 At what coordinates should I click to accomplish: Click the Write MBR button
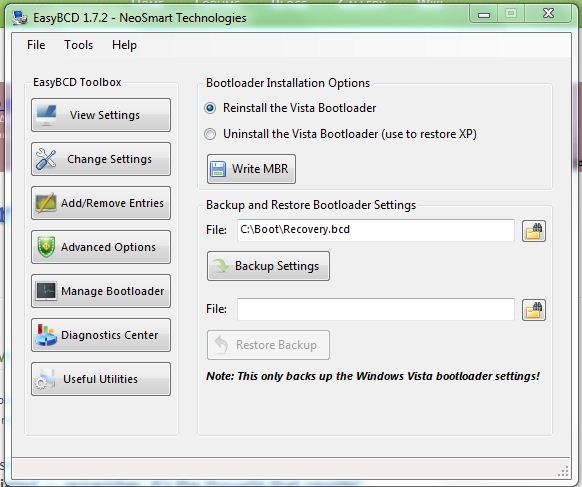251,169
